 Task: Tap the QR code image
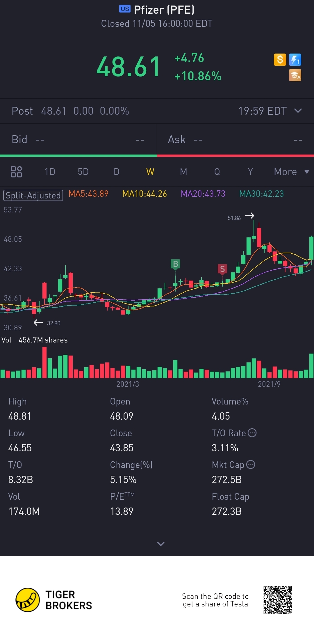(277, 600)
